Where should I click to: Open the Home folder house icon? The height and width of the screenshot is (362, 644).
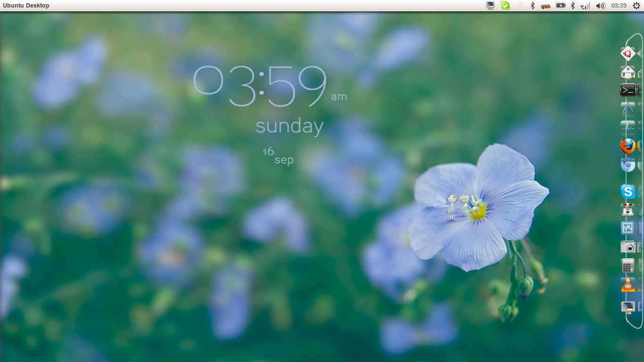click(627, 72)
